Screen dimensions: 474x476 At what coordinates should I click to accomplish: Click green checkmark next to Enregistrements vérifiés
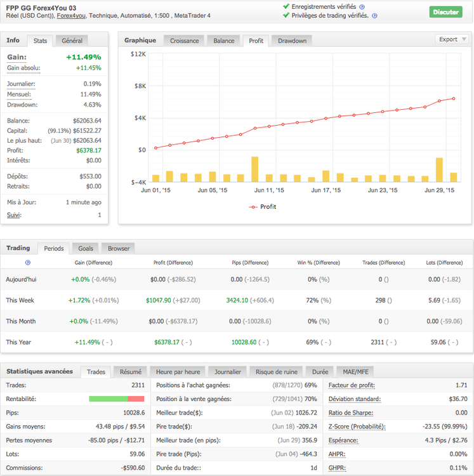pos(286,6)
